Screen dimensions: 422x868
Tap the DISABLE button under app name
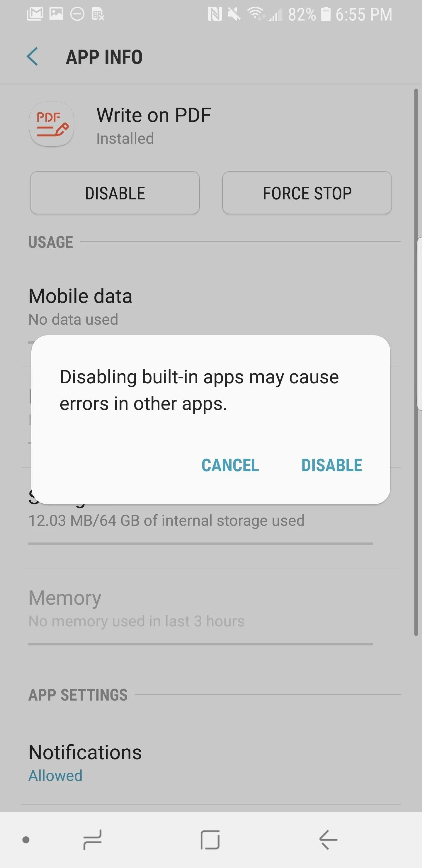(115, 193)
